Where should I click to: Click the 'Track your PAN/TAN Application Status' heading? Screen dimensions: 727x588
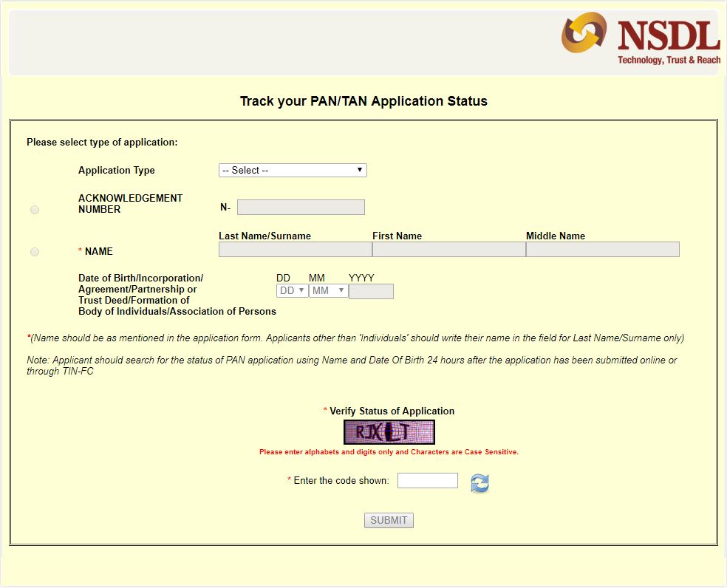363,101
